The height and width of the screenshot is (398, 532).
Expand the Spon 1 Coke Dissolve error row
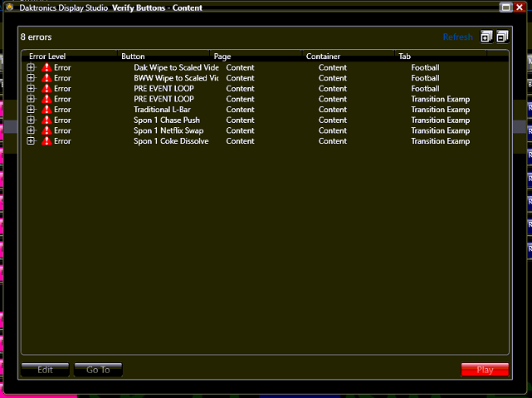click(31, 141)
